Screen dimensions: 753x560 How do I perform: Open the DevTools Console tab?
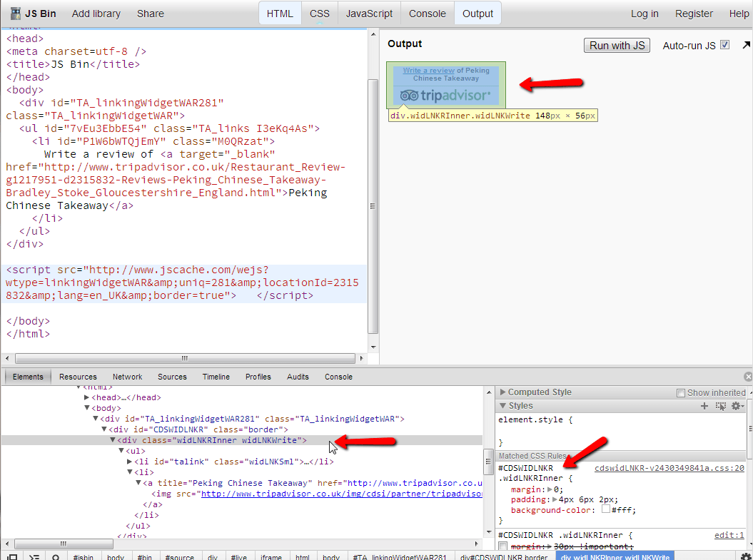[338, 377]
